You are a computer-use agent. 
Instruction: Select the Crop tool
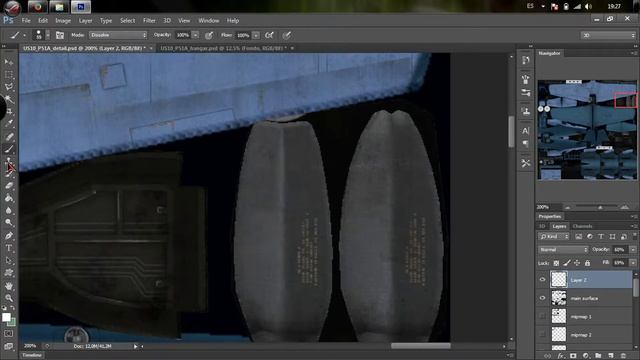point(9,111)
